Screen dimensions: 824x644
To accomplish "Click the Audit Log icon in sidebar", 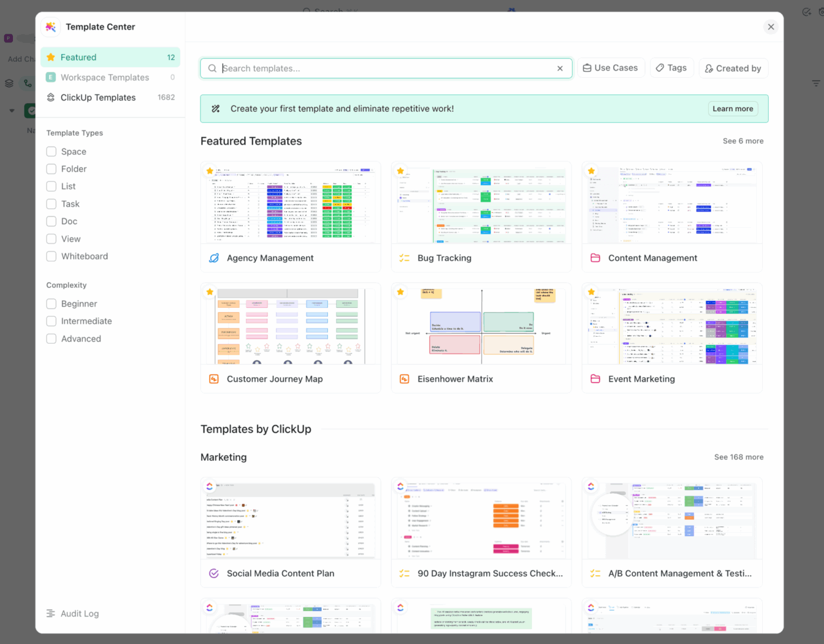I will [x=51, y=613].
